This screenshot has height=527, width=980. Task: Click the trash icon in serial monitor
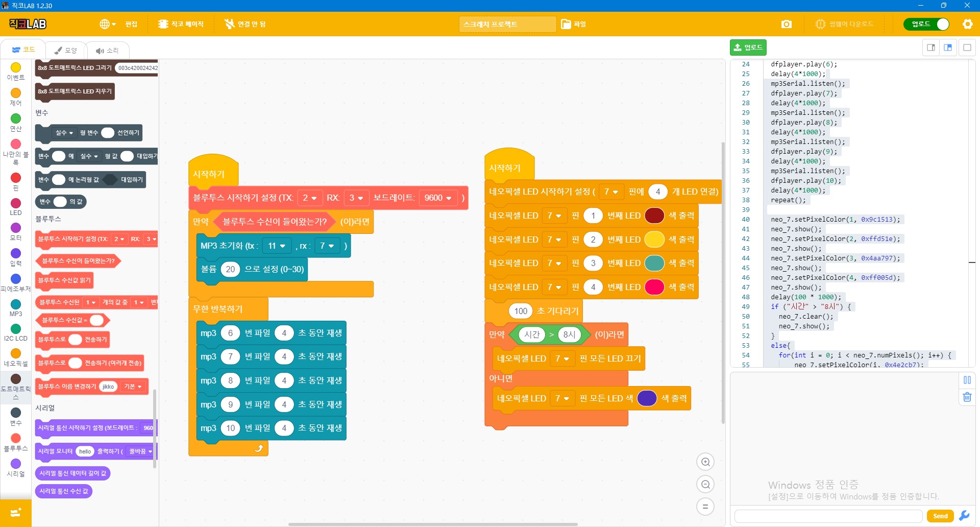(x=967, y=397)
